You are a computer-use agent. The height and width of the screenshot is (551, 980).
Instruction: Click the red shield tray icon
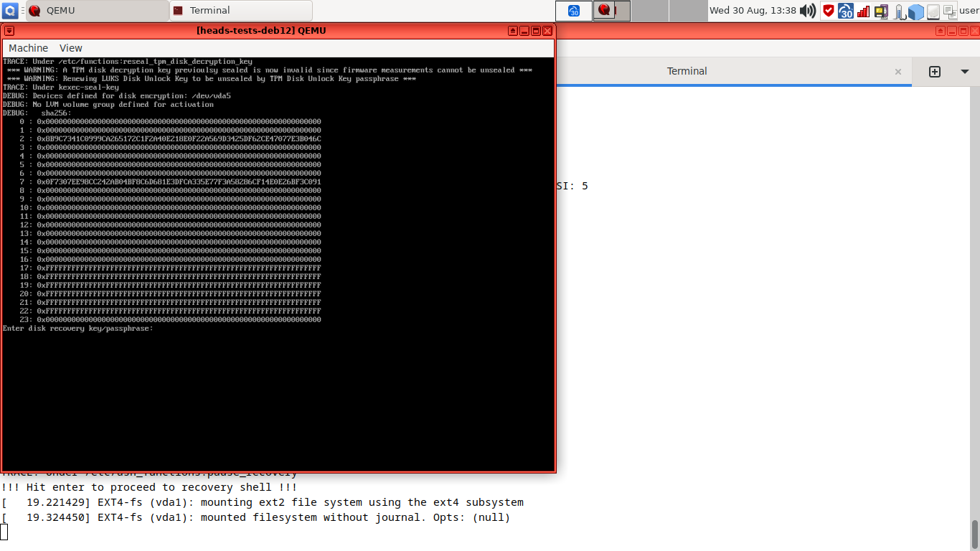pyautogui.click(x=828, y=11)
